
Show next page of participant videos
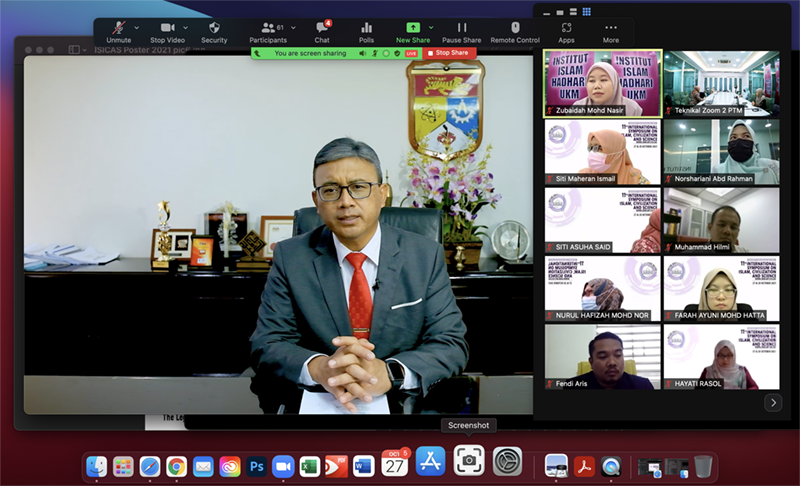772,403
